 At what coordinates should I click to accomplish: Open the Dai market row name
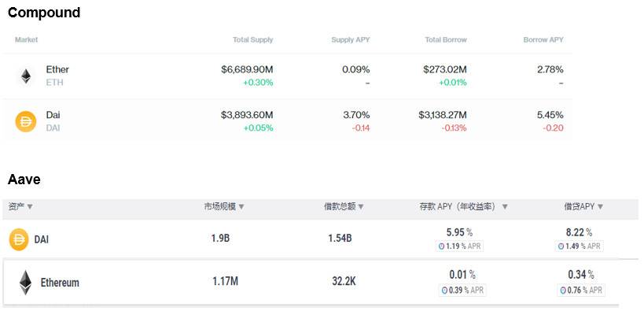[53, 115]
